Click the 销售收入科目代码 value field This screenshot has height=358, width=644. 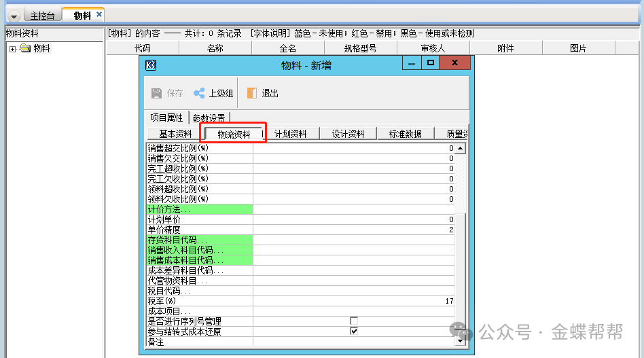click(x=354, y=250)
